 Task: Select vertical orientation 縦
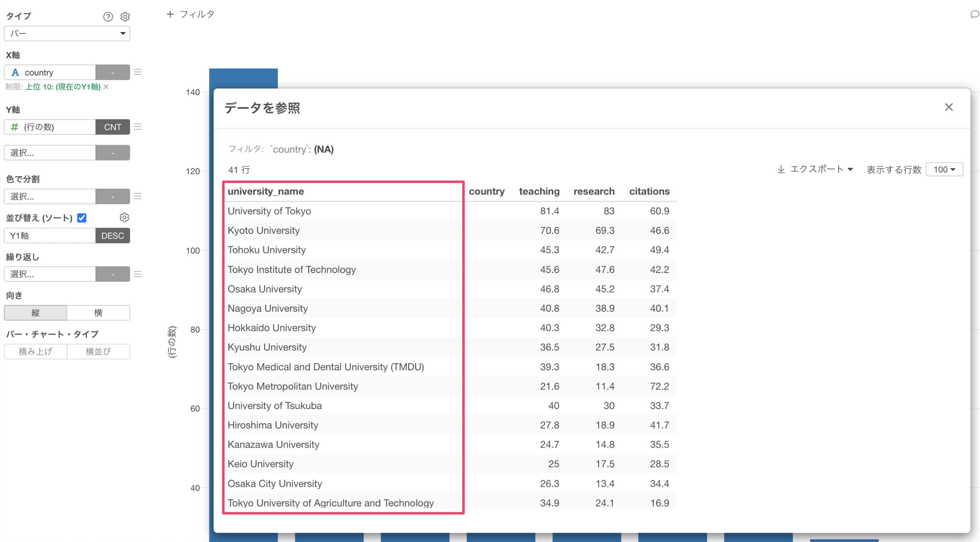click(36, 312)
